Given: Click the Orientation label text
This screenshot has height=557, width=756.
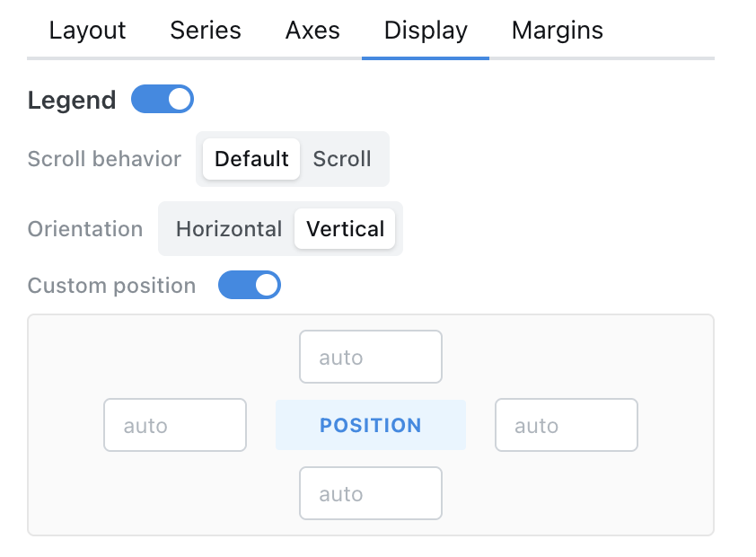Looking at the screenshot, I should [x=85, y=229].
